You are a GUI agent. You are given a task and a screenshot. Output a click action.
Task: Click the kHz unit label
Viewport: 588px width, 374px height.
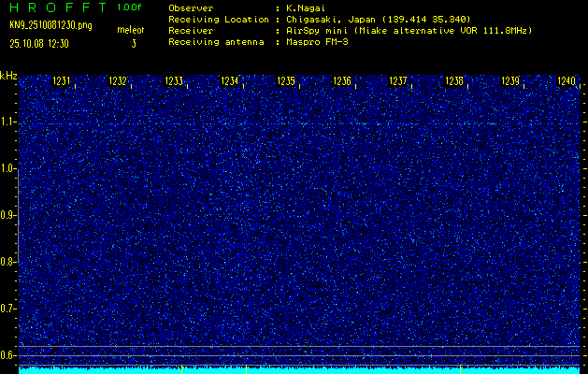[x=8, y=75]
